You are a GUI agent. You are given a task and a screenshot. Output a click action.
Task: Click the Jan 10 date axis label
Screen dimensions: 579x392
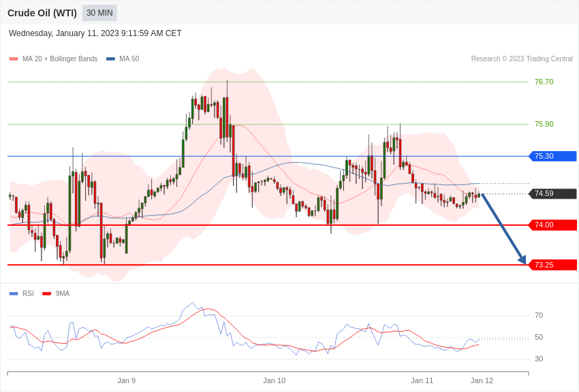coord(275,380)
